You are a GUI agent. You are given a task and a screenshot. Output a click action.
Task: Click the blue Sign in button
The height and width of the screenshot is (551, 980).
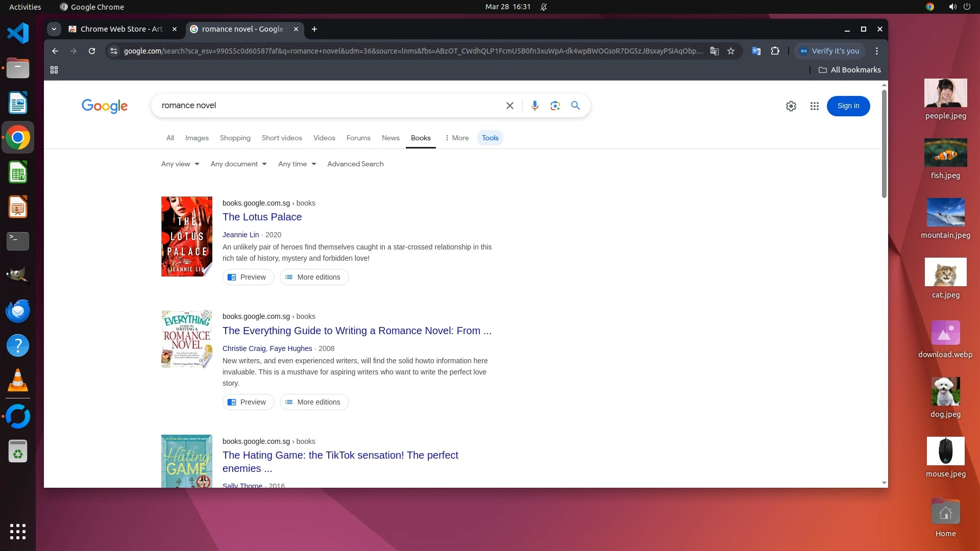point(848,106)
